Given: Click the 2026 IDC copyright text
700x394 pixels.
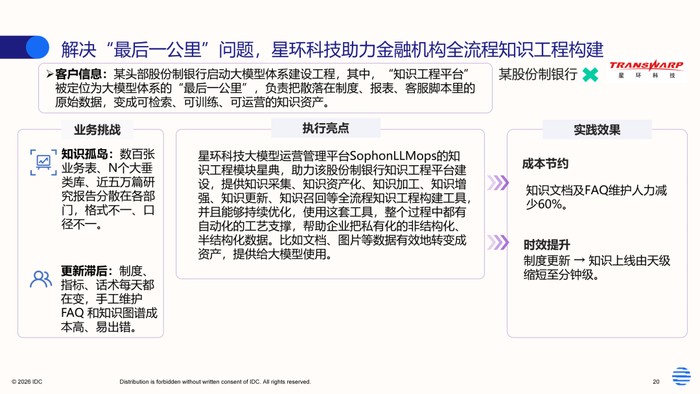Looking at the screenshot, I should point(27,382).
